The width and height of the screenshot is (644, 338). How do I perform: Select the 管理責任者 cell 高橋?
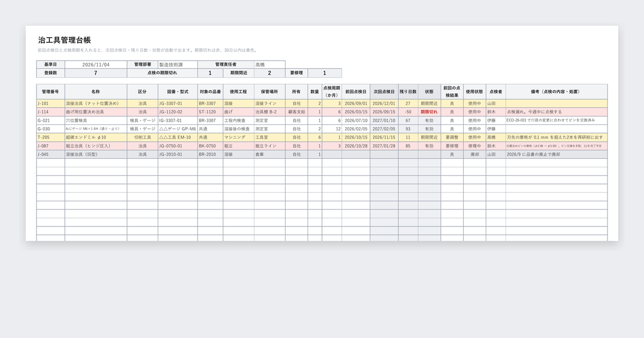(269, 64)
